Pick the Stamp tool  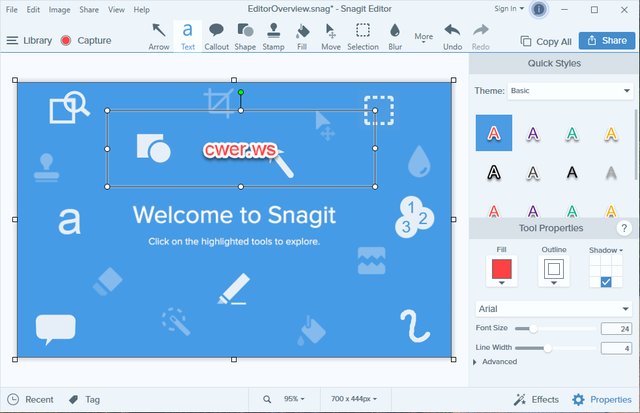pyautogui.click(x=273, y=35)
